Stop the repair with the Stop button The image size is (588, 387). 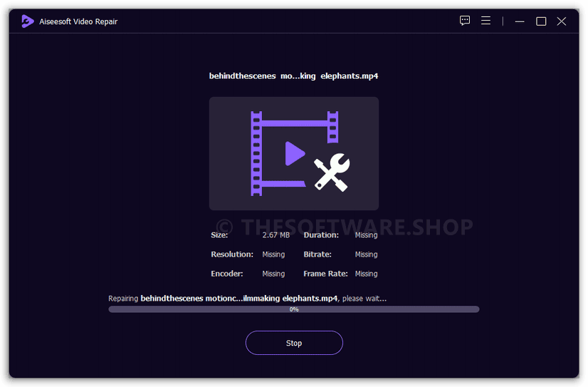[x=294, y=343]
